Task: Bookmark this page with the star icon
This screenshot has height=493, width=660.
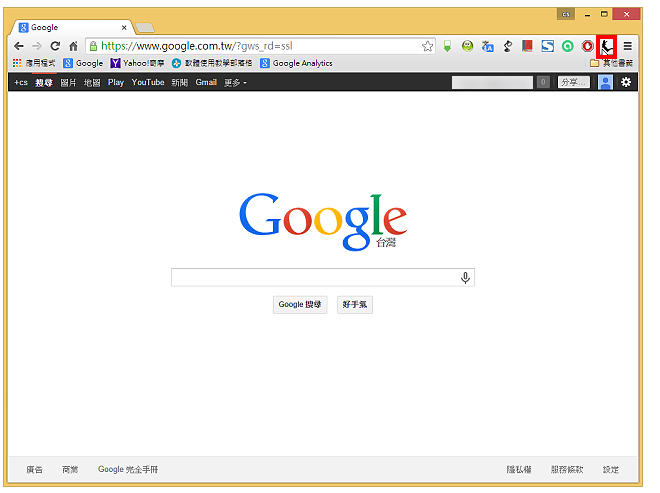Action: click(x=427, y=46)
